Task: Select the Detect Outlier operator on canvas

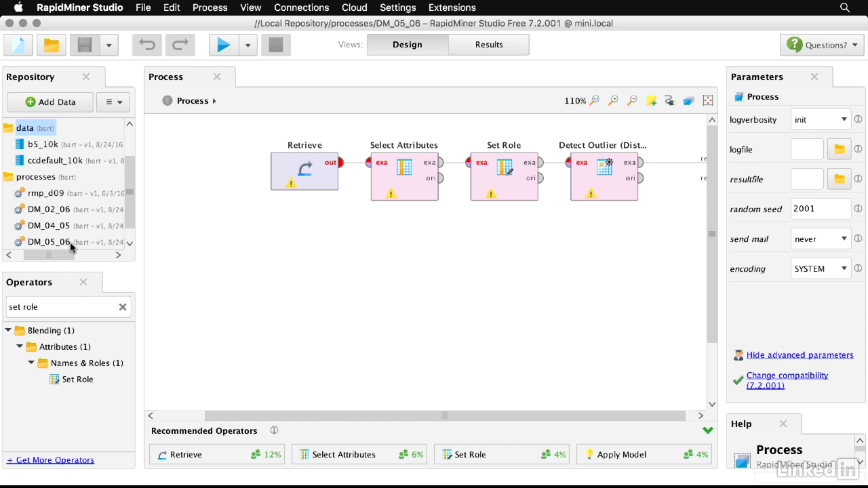Action: pos(604,176)
